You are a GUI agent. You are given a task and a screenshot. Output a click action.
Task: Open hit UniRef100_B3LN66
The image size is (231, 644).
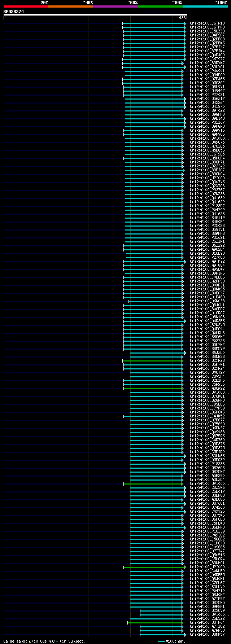pyautogui.click(x=207, y=456)
